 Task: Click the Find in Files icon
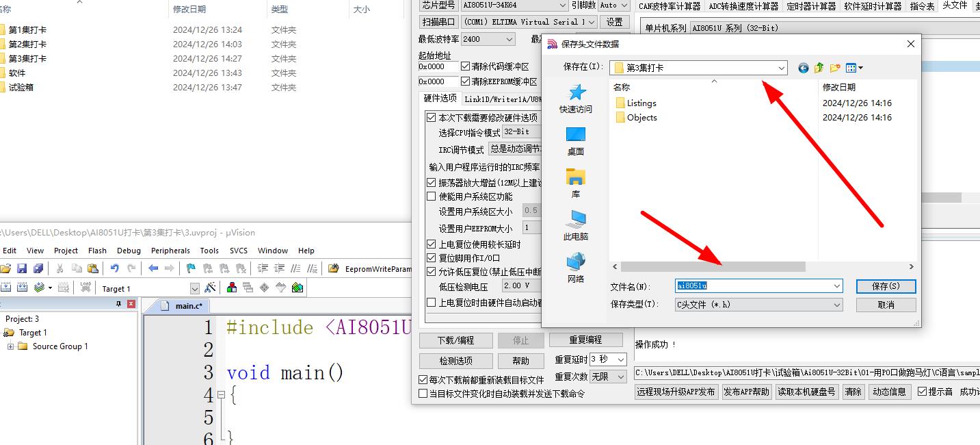point(334,268)
